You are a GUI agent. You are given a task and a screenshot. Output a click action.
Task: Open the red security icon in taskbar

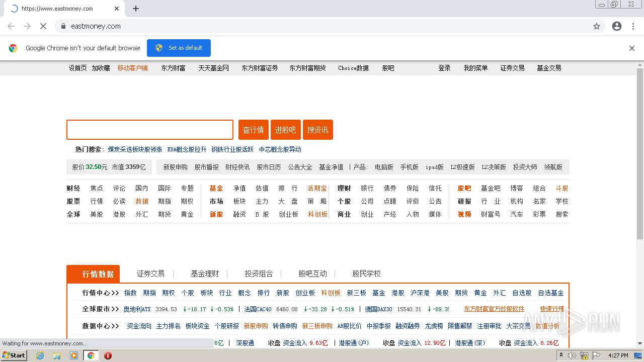coord(108,355)
